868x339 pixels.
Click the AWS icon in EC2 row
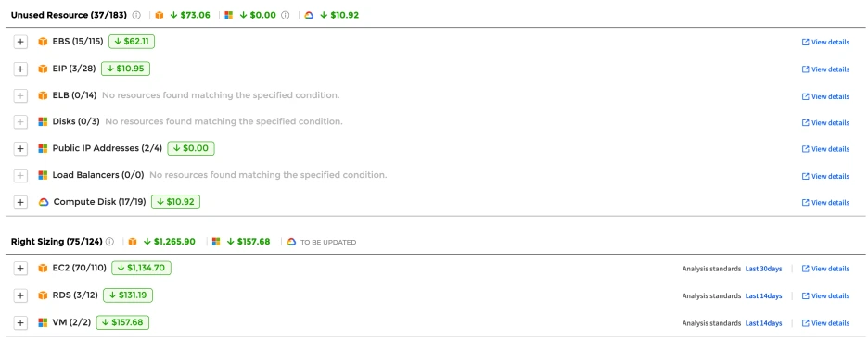[43, 269]
